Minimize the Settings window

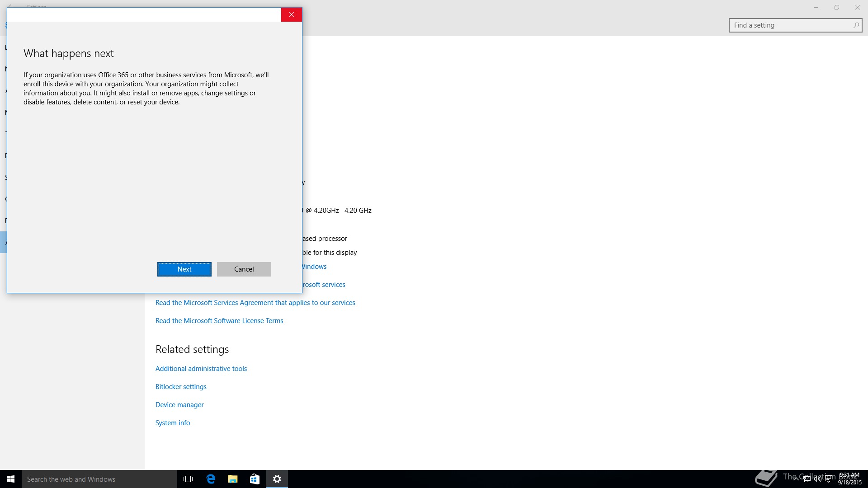[x=816, y=7]
